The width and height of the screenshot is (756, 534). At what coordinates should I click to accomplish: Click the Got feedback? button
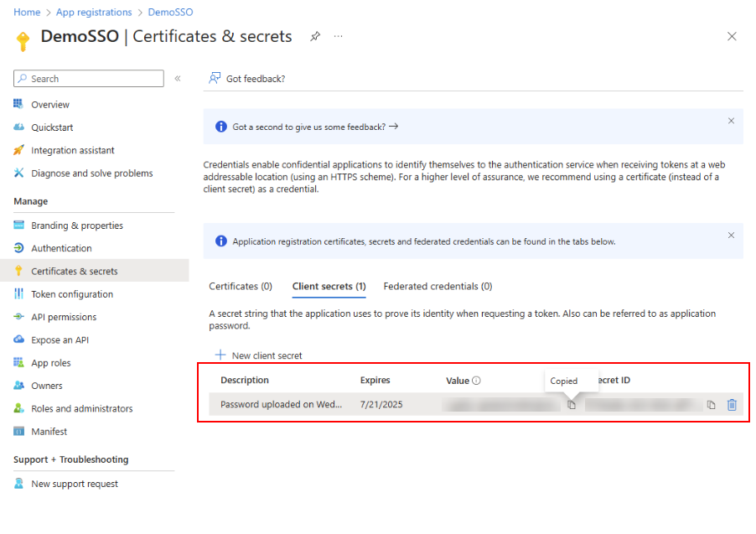247,79
